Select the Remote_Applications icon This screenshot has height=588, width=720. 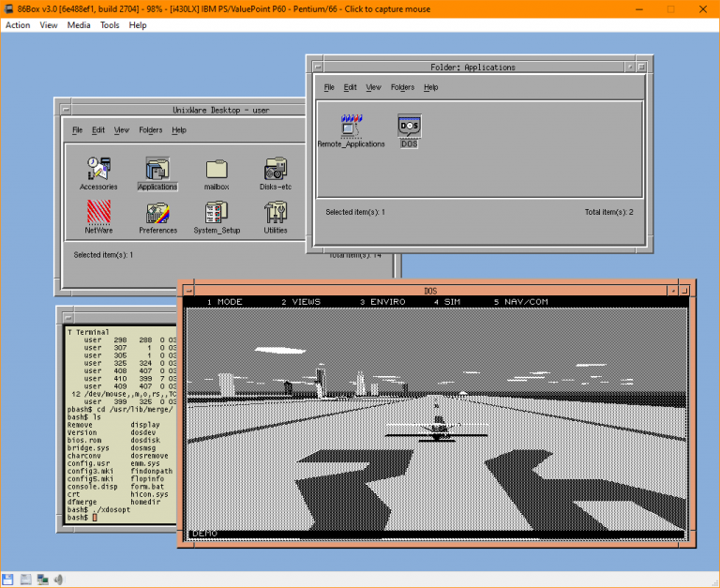tap(351, 126)
